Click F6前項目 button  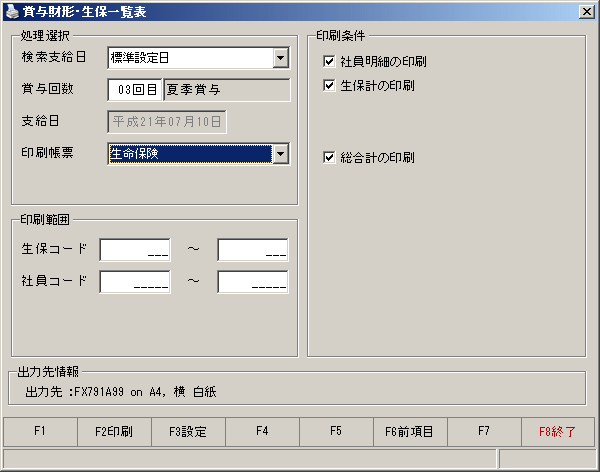(409, 432)
